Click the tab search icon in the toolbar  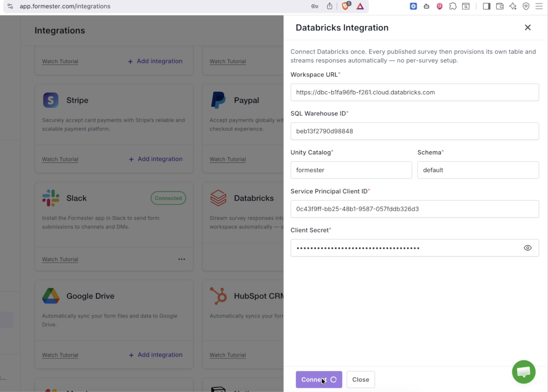tap(466, 6)
